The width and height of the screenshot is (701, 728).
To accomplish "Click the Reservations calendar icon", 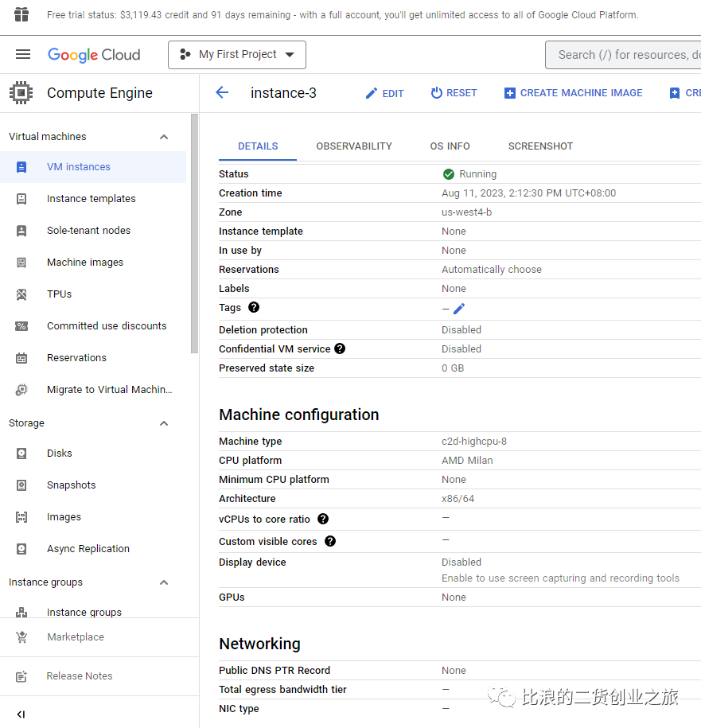I will tap(21, 358).
